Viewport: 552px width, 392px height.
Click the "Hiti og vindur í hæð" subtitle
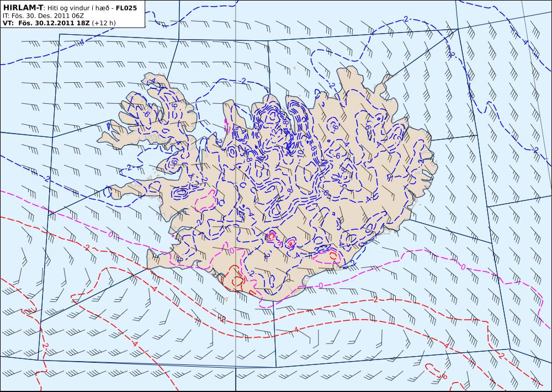point(79,8)
